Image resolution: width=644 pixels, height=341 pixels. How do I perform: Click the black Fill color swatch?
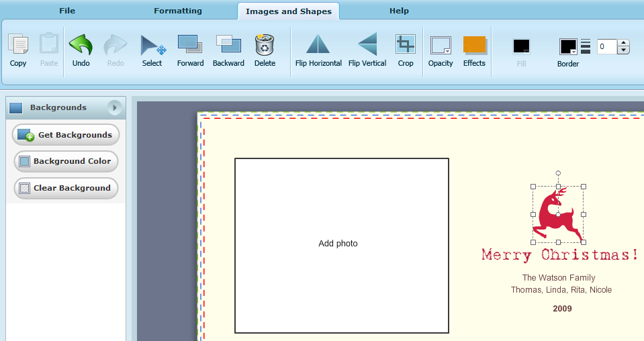tap(521, 46)
